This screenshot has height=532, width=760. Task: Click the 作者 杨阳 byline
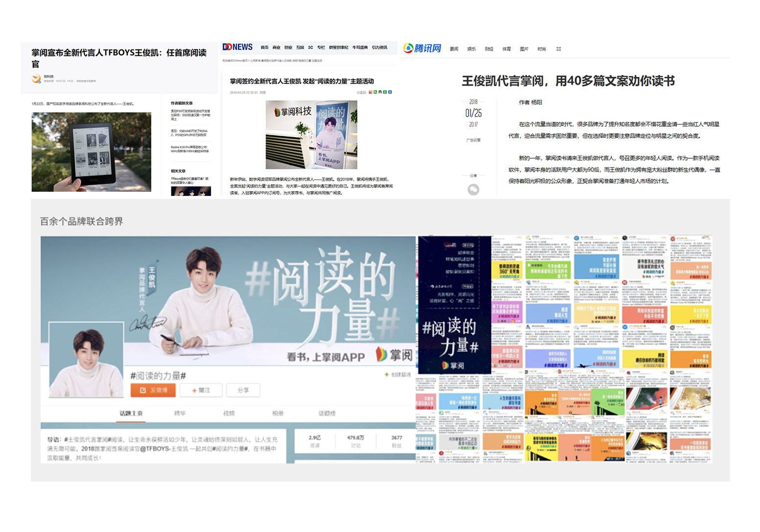(x=530, y=102)
